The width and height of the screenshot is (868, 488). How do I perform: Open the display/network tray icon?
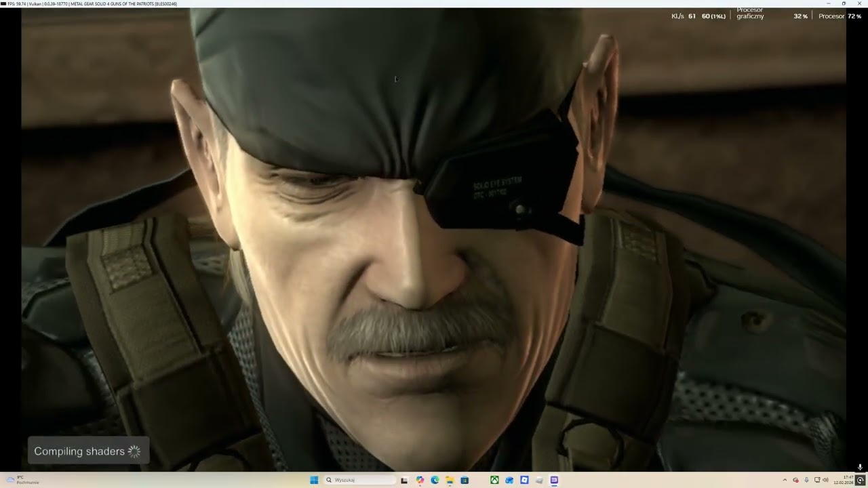tap(816, 480)
